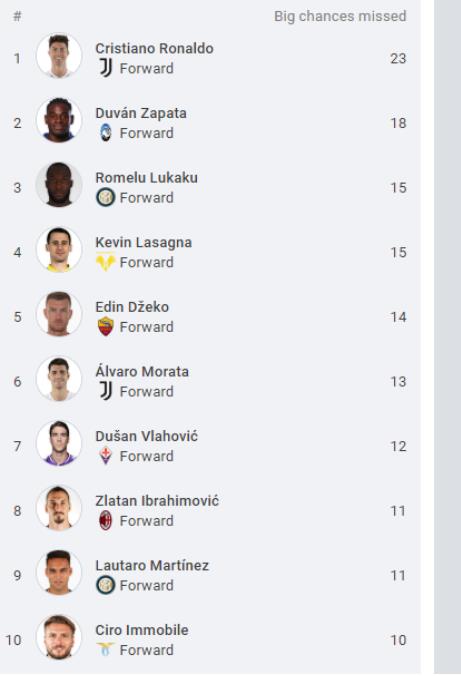
Task: Open the Duván Zapata player name link
Action: click(141, 113)
